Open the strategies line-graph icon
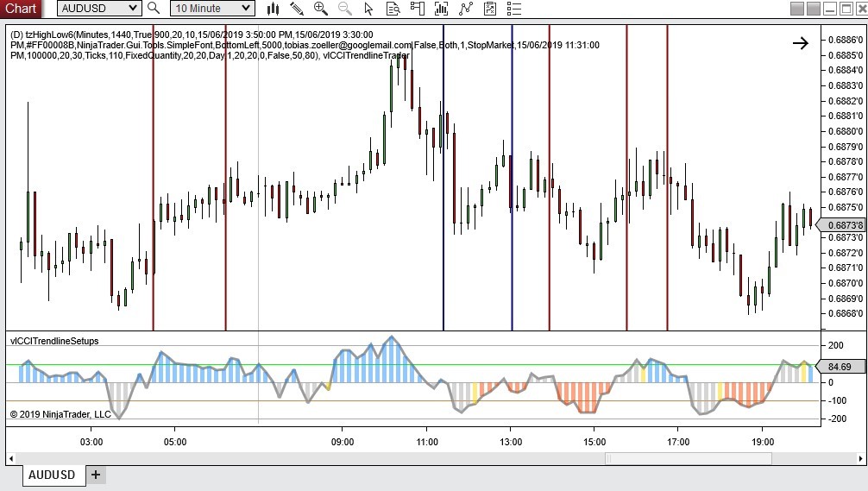Screen dimensions: 868x491 (466, 9)
